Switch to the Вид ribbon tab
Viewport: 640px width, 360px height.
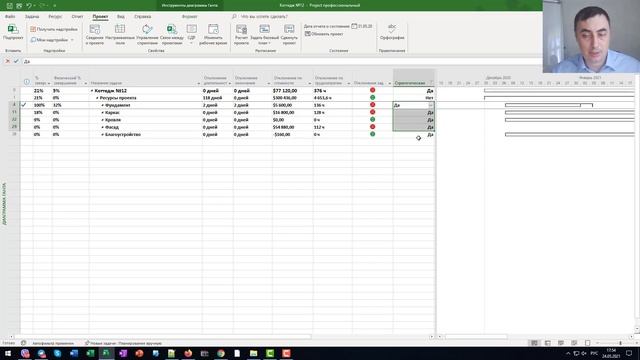coord(121,17)
